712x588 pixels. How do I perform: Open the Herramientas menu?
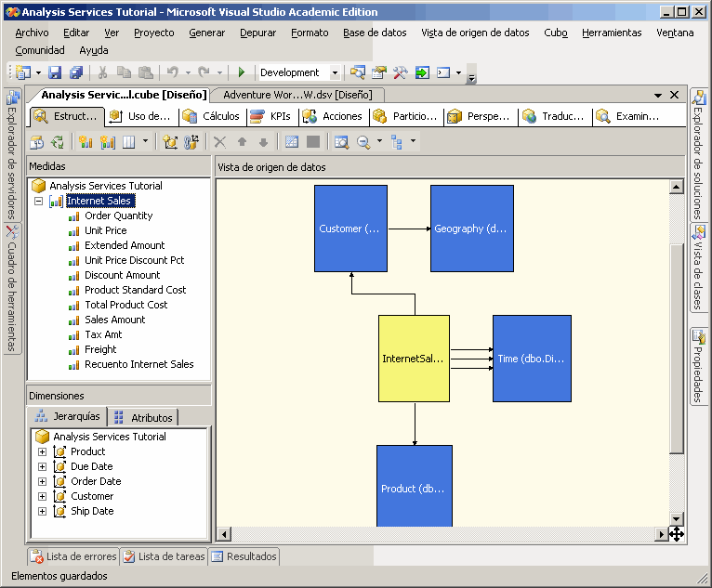click(612, 33)
